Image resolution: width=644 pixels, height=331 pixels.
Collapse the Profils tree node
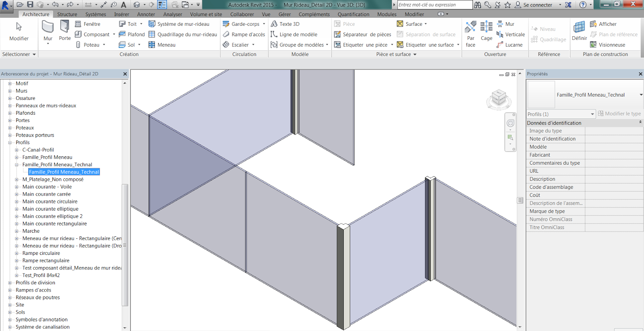pyautogui.click(x=10, y=143)
